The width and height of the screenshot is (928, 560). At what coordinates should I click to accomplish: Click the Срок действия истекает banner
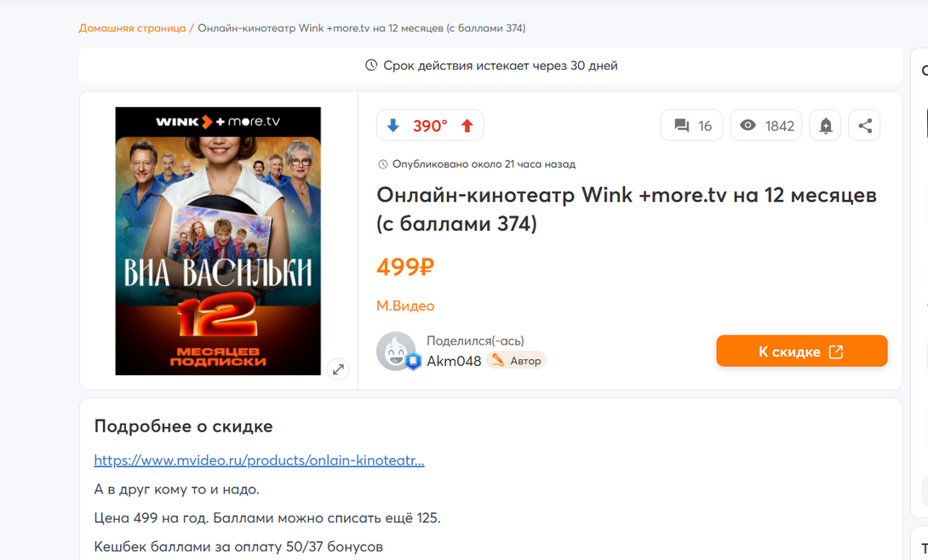point(490,66)
